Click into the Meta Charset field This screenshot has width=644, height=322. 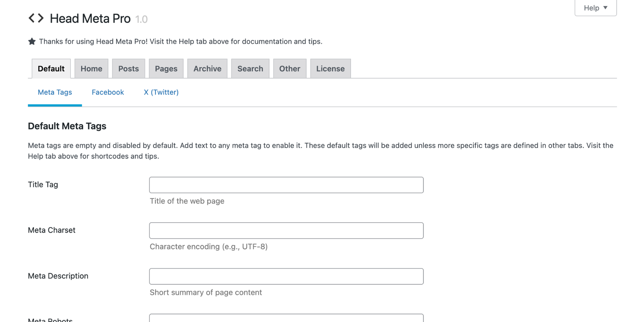pos(286,231)
